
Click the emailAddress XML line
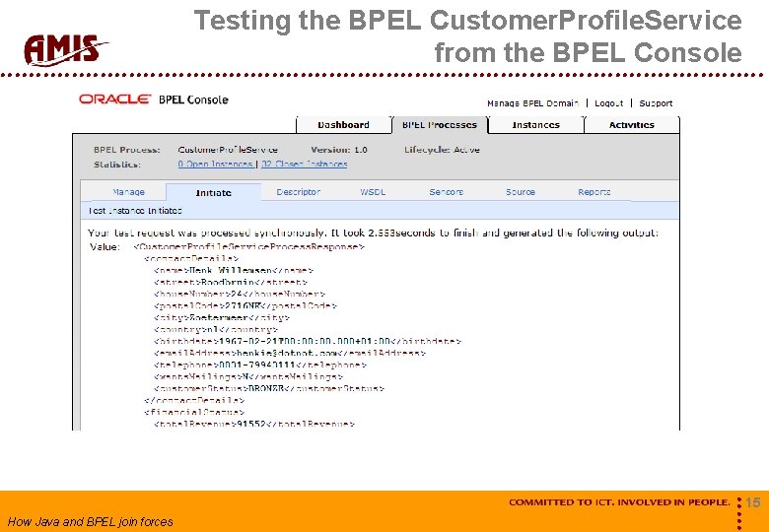tap(289, 354)
